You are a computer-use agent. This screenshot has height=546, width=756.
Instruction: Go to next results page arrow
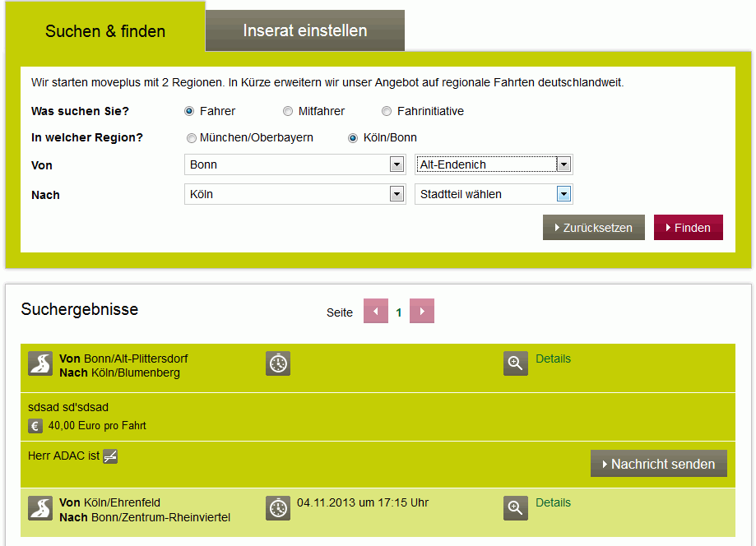coord(422,312)
